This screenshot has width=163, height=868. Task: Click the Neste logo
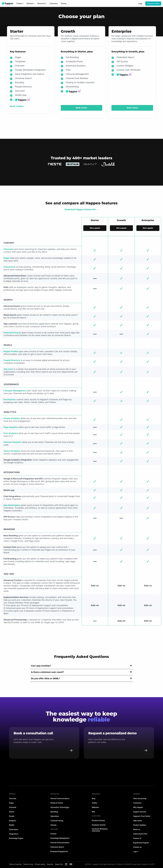55,164
